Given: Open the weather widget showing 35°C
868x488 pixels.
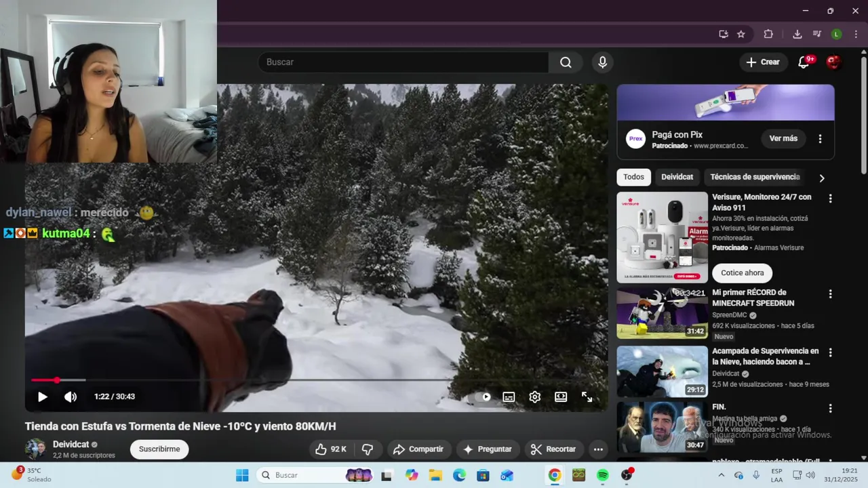Looking at the screenshot, I should click(31, 475).
